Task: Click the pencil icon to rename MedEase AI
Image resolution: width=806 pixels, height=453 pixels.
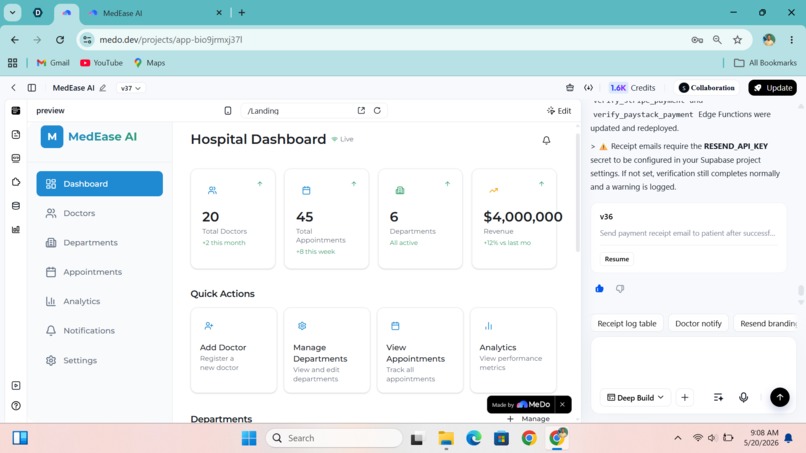Action: tap(103, 88)
